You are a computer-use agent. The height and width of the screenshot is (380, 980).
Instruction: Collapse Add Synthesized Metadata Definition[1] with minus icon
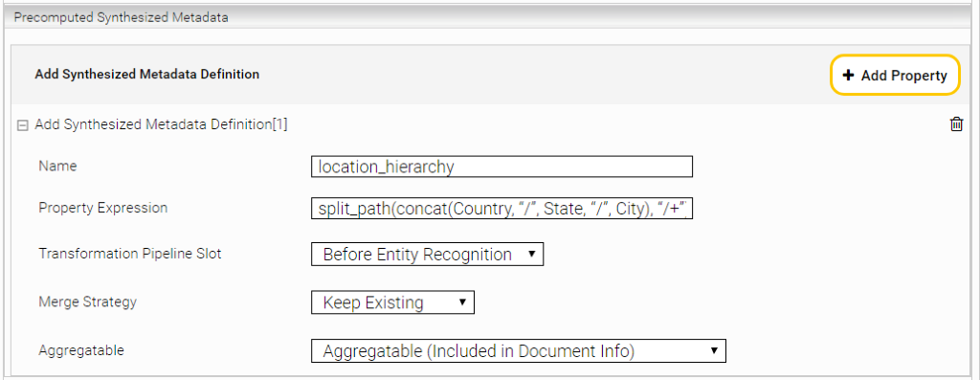(x=23, y=125)
